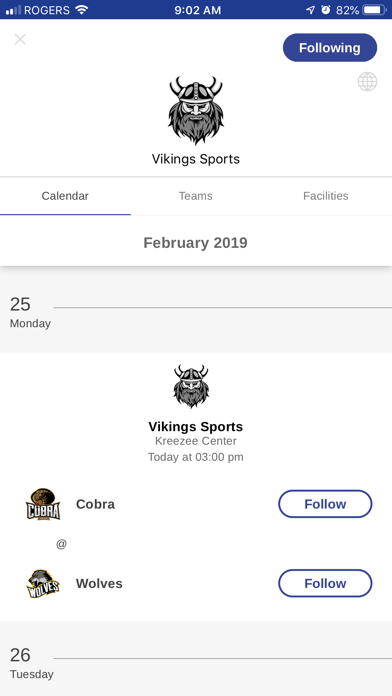
Task: Open the Cobra team logo
Action: pos(43,504)
